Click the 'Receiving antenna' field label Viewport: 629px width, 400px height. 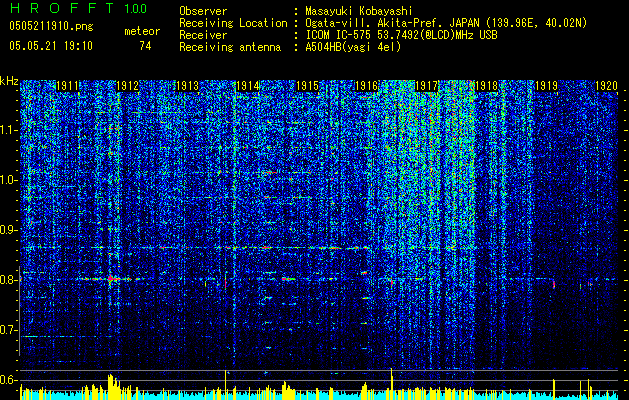pos(230,47)
